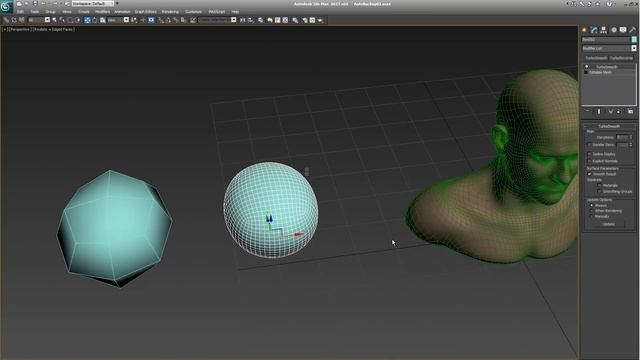Open the selection filter dropdown arrow

47,20
